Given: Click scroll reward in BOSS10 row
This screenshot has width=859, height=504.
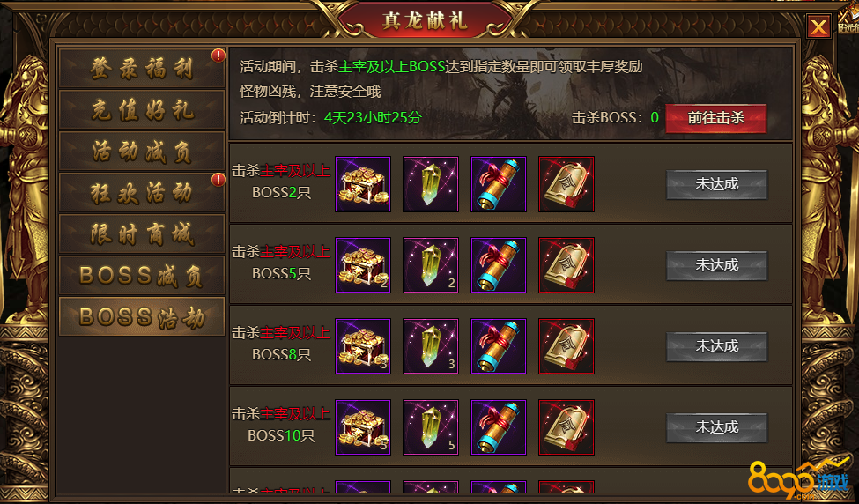Looking at the screenshot, I should click(499, 427).
